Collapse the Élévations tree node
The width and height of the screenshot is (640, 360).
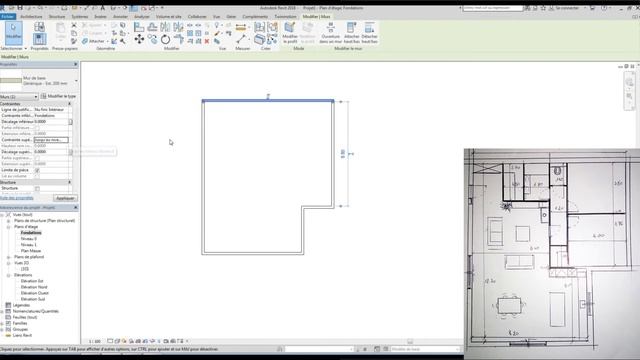point(8,275)
